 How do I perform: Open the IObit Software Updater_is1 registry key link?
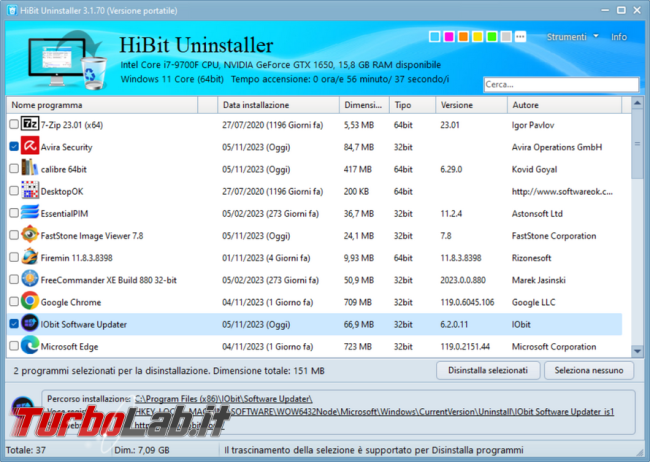375,412
